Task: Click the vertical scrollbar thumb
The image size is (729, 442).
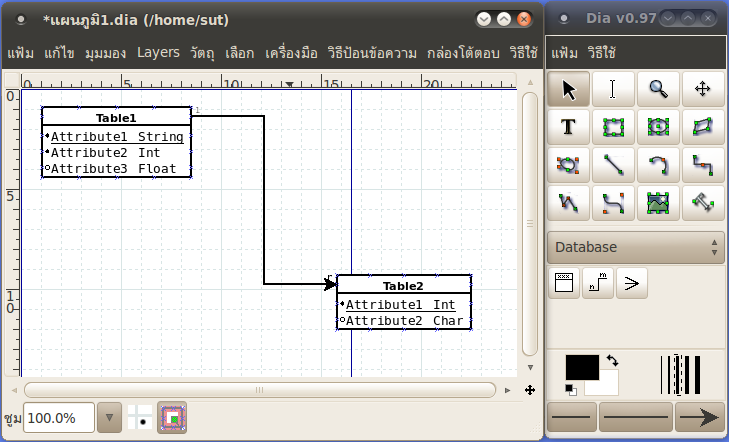Action: click(530, 224)
